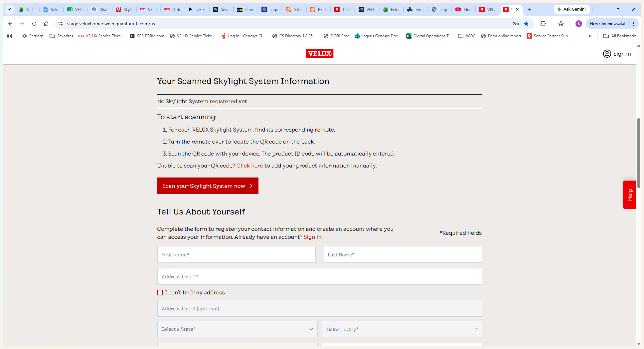The image size is (644, 349).
Task: Switch to the Canc tab
Action: [245, 9]
